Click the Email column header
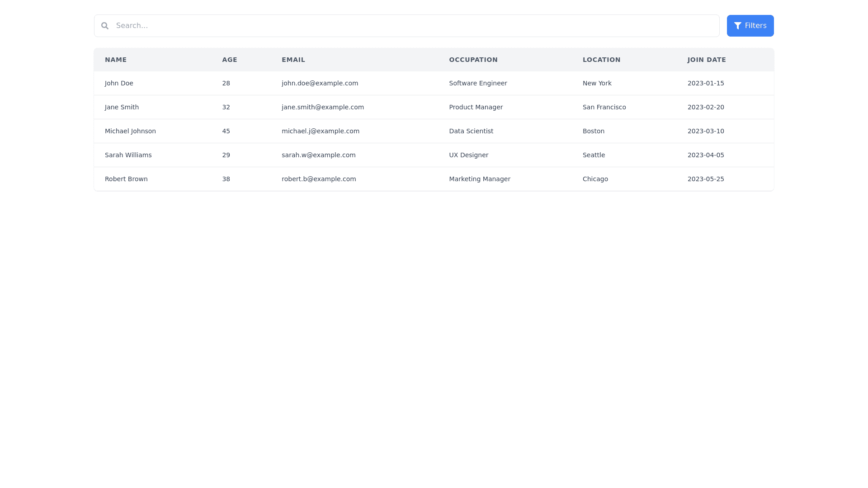 pos(293,60)
